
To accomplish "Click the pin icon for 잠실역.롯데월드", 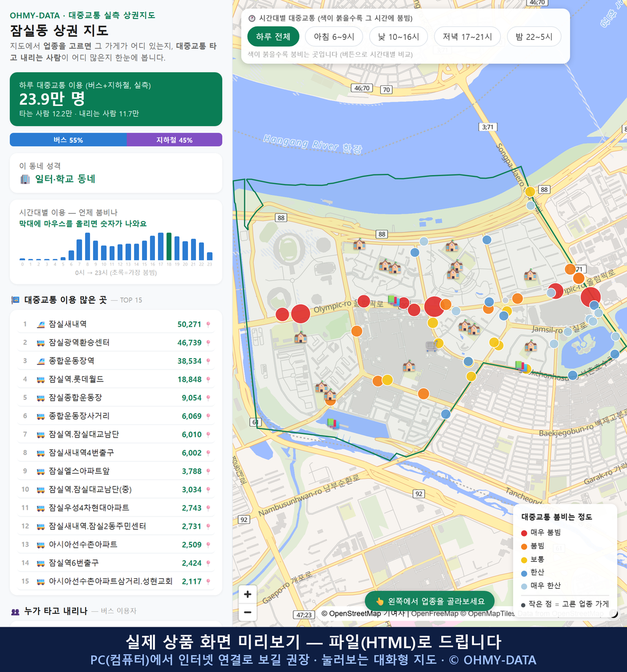I will pyautogui.click(x=208, y=379).
